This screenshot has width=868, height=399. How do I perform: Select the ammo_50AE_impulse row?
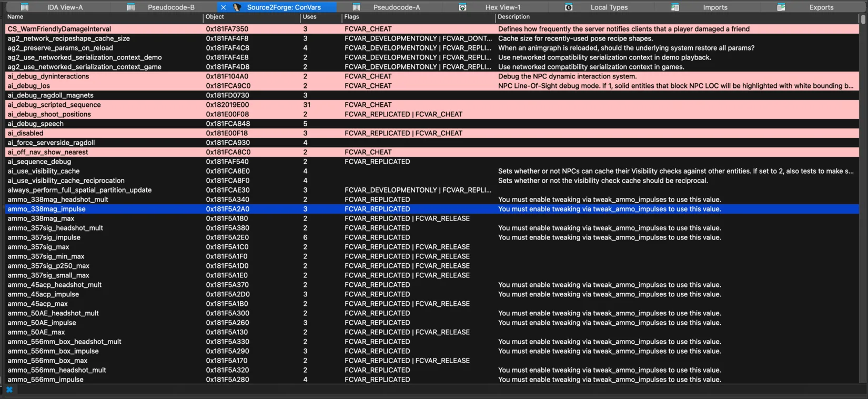click(x=432, y=323)
